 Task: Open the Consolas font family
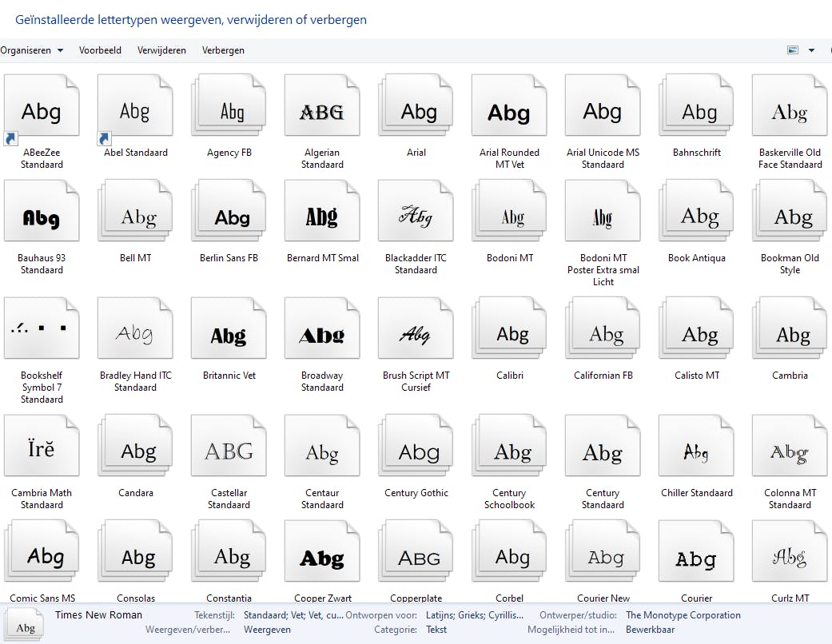(x=135, y=551)
